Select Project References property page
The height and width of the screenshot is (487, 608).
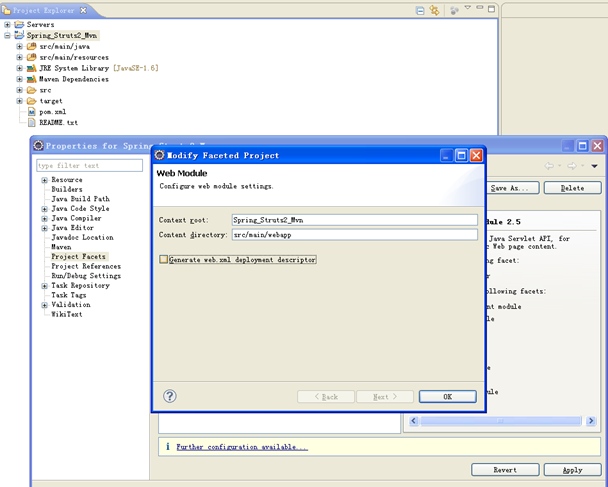(x=86, y=266)
